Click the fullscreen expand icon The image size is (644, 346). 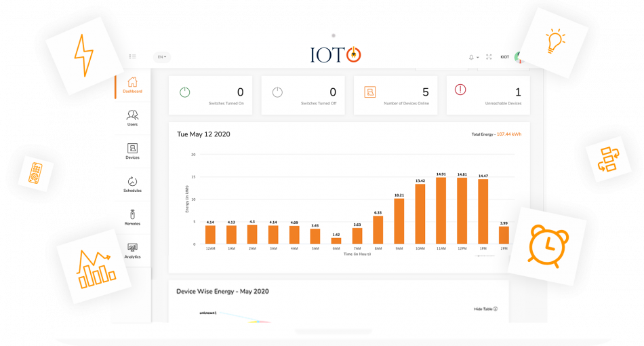click(489, 57)
